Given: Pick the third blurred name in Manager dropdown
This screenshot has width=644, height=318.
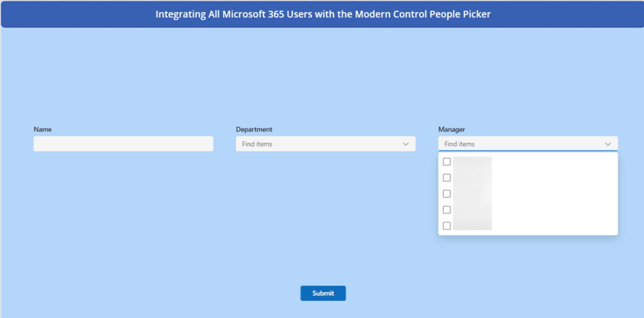Looking at the screenshot, I should click(472, 194).
